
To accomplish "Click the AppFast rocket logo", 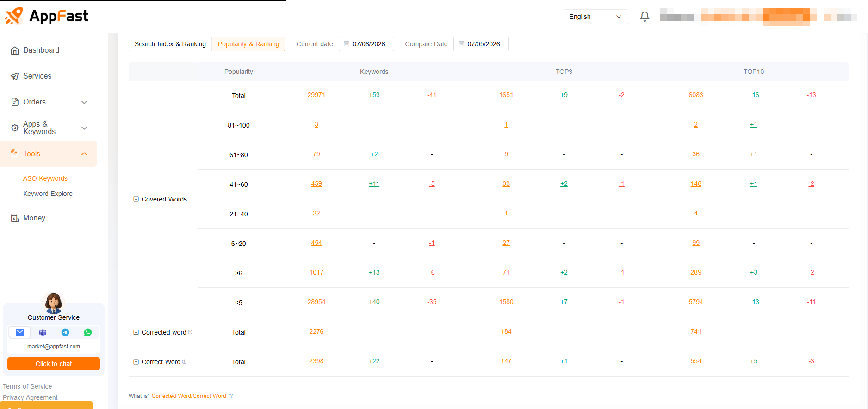I will click(14, 16).
